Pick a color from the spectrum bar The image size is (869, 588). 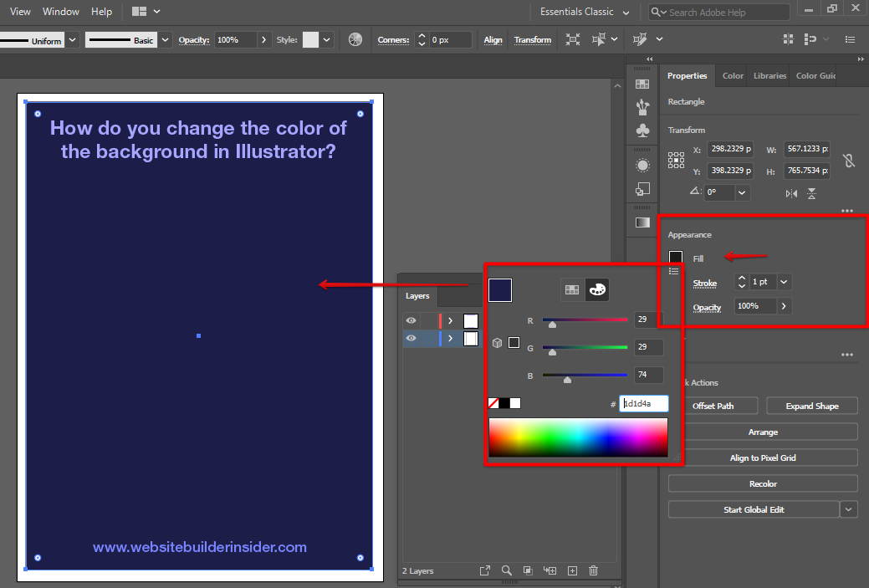578,437
